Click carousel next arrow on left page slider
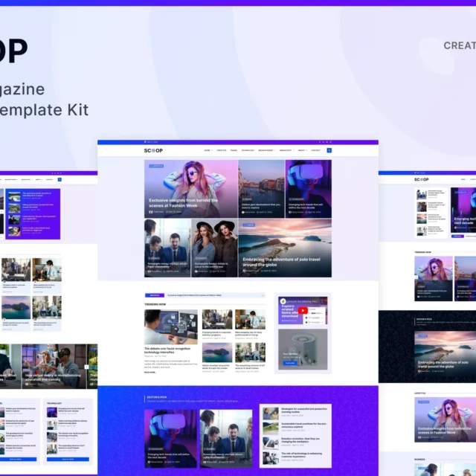This screenshot has width=476, height=476. coord(86,367)
